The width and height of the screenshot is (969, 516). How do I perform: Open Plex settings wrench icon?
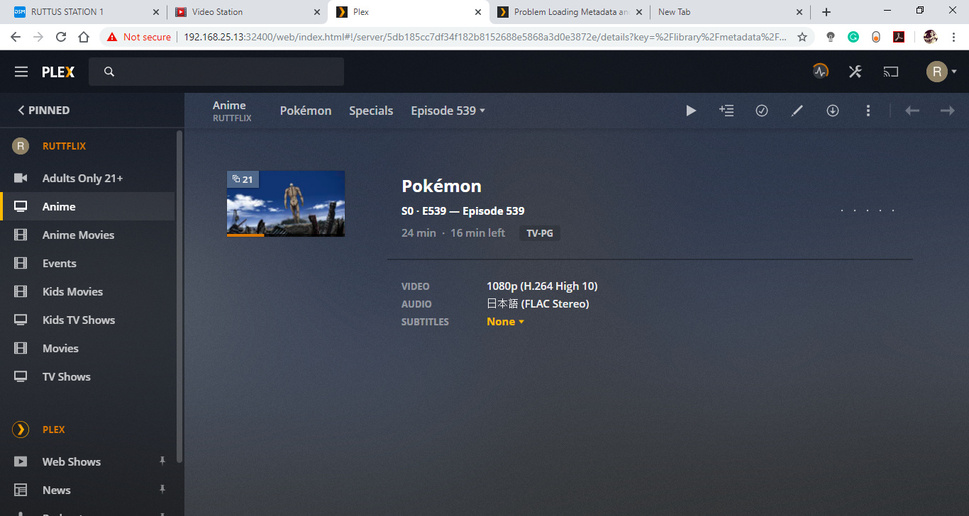tap(855, 72)
